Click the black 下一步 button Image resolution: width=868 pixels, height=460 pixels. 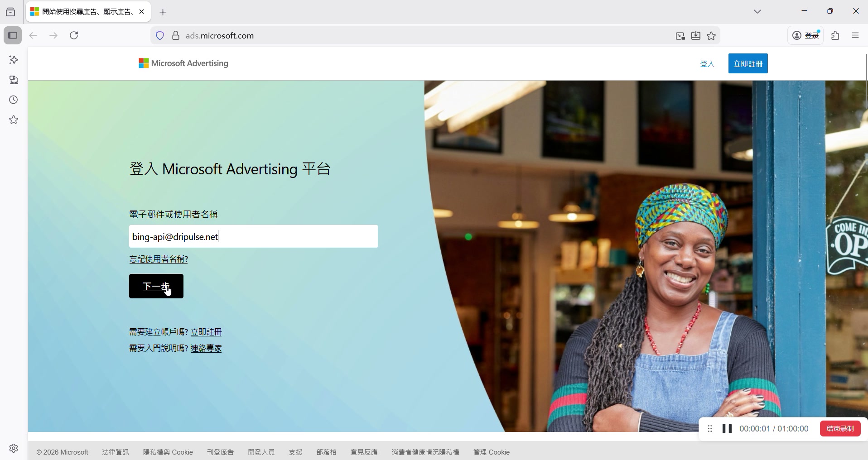point(156,286)
